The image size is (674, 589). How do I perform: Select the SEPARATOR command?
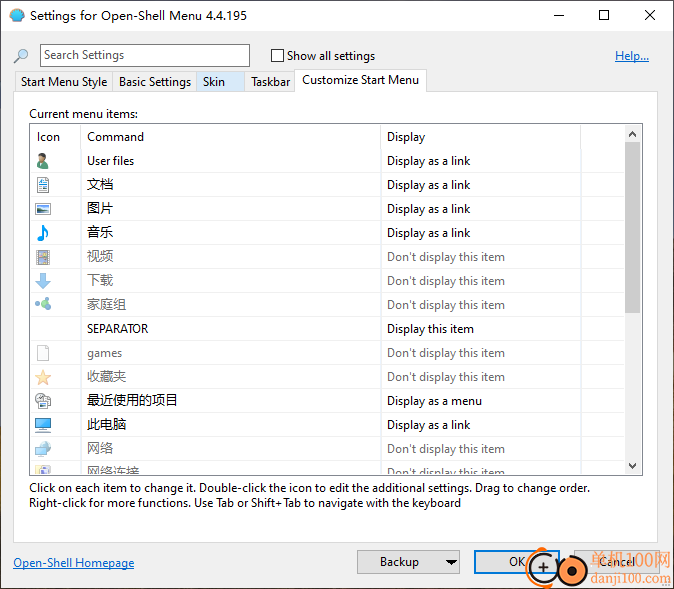coord(117,329)
